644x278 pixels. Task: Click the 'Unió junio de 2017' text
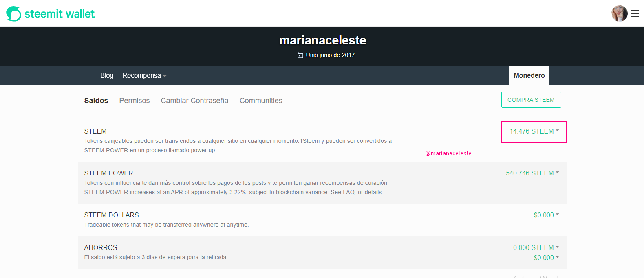(330, 55)
